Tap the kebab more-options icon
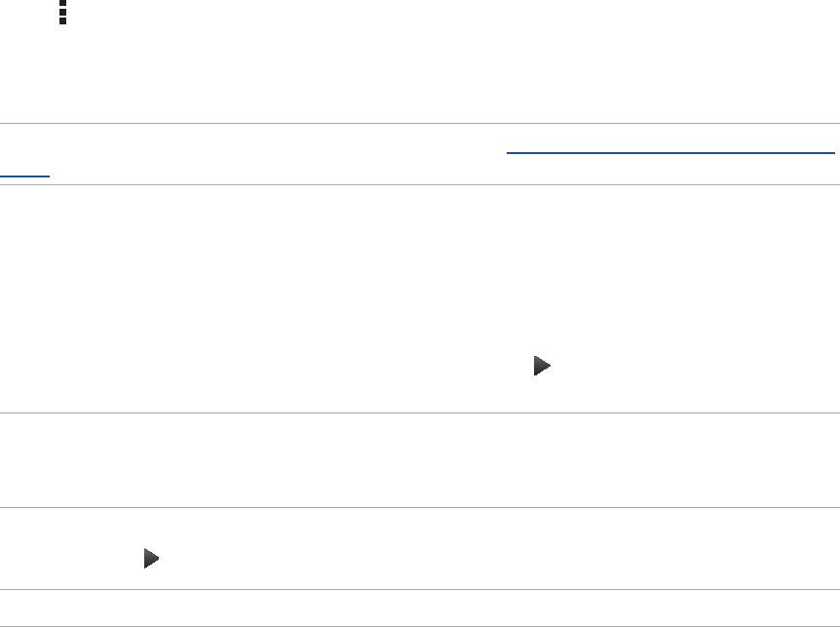Viewport: 840px width, 627px height. (63, 12)
